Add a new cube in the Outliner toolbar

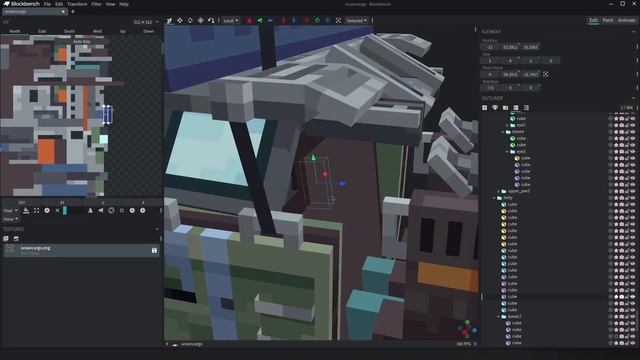point(484,108)
